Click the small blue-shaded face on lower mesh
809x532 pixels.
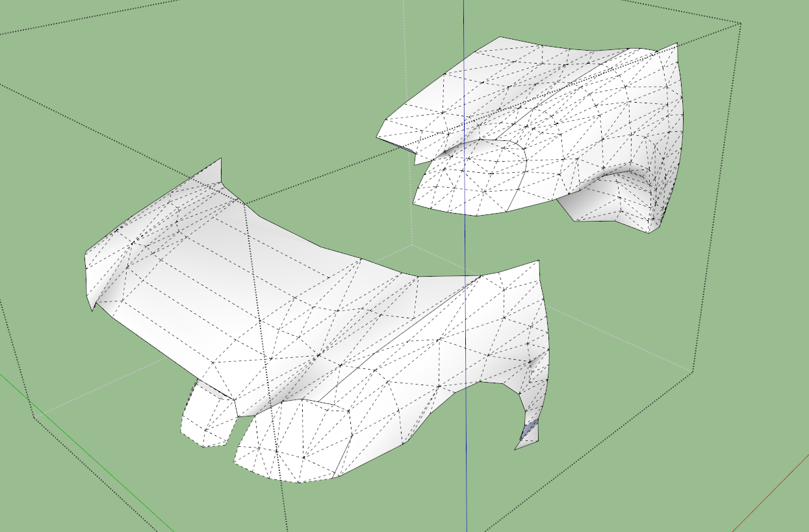531,429
